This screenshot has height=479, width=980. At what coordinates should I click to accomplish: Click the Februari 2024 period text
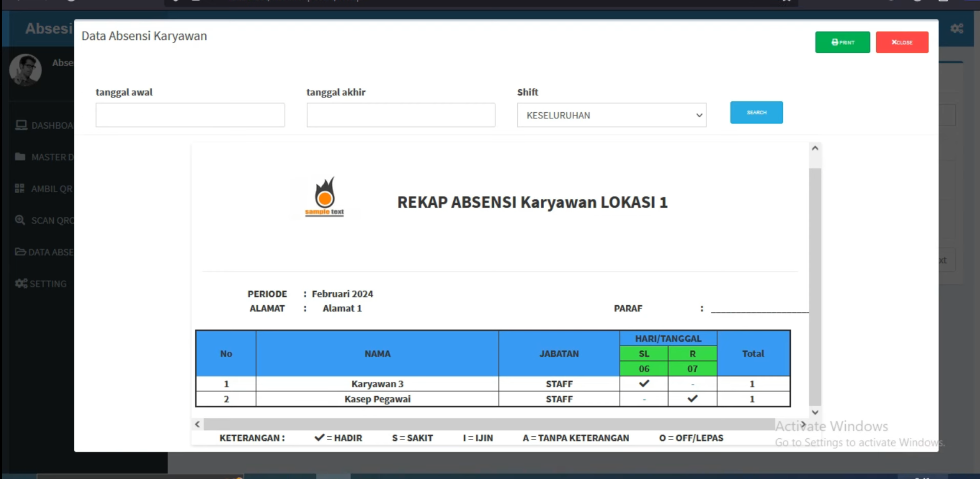point(342,294)
